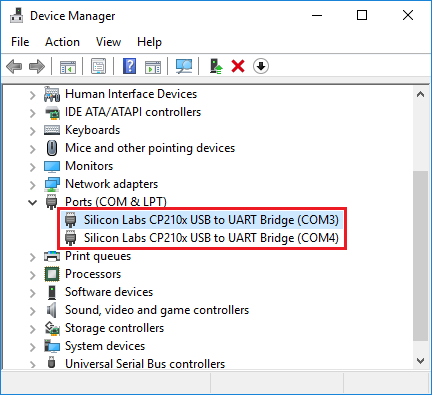Open the Properties toolbar icon
Viewport: 432px width, 395px height.
click(99, 66)
